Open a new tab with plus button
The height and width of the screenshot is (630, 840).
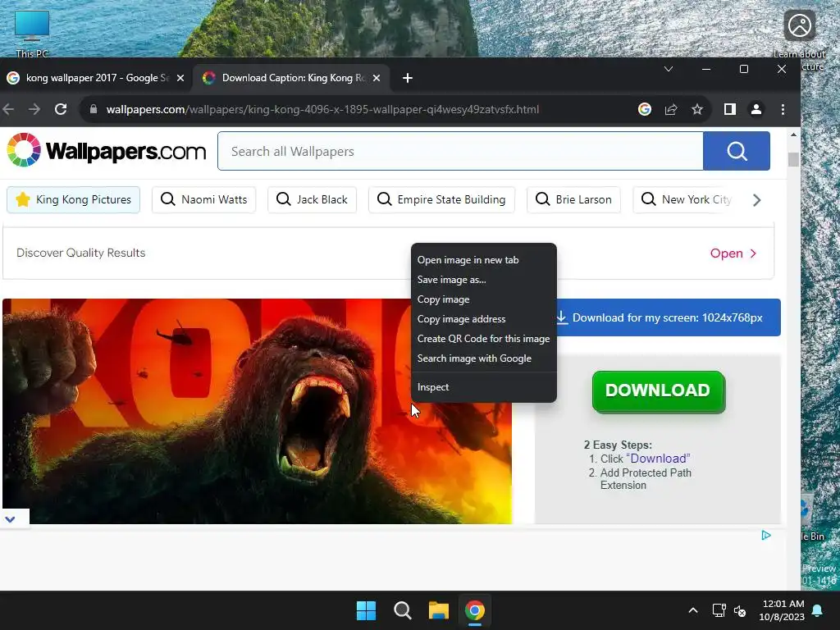click(407, 78)
